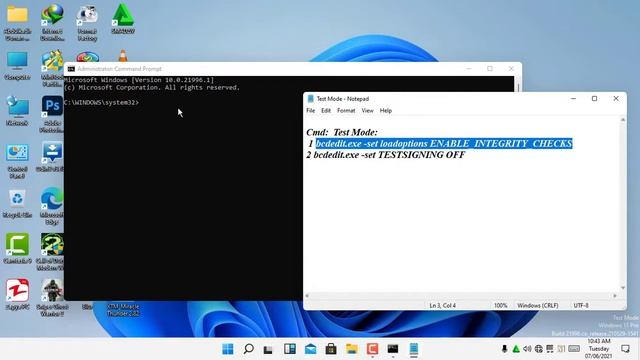
Task: Select the Sniper Ghost Warrior icon
Action: pyautogui.click(x=52, y=298)
